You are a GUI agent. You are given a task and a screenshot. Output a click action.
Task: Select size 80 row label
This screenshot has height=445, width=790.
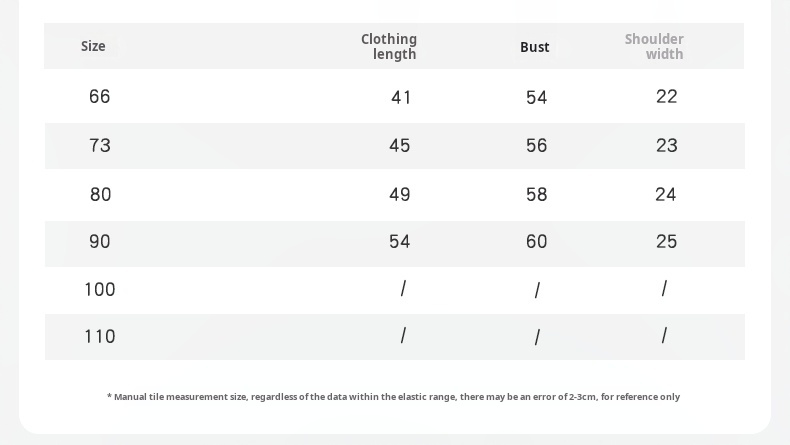[100, 195]
